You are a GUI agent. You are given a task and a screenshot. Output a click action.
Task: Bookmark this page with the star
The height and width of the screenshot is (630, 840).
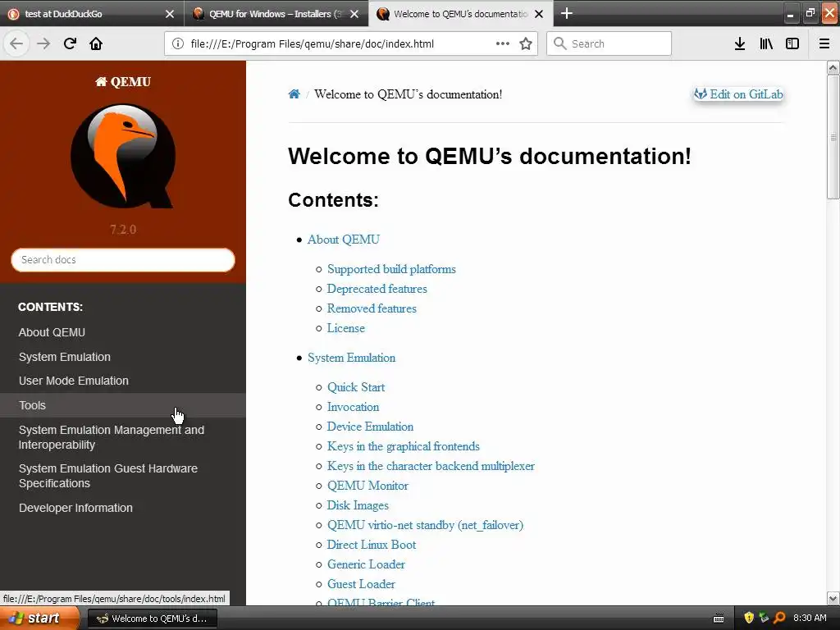526,44
